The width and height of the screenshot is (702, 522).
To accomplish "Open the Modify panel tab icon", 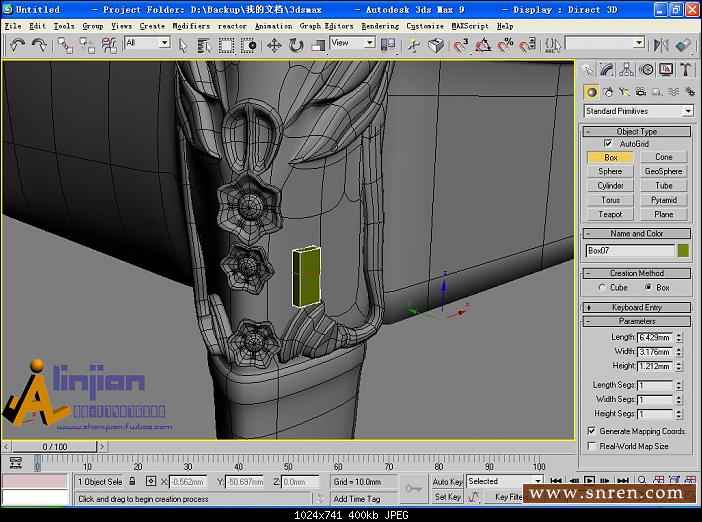I will (x=609, y=69).
